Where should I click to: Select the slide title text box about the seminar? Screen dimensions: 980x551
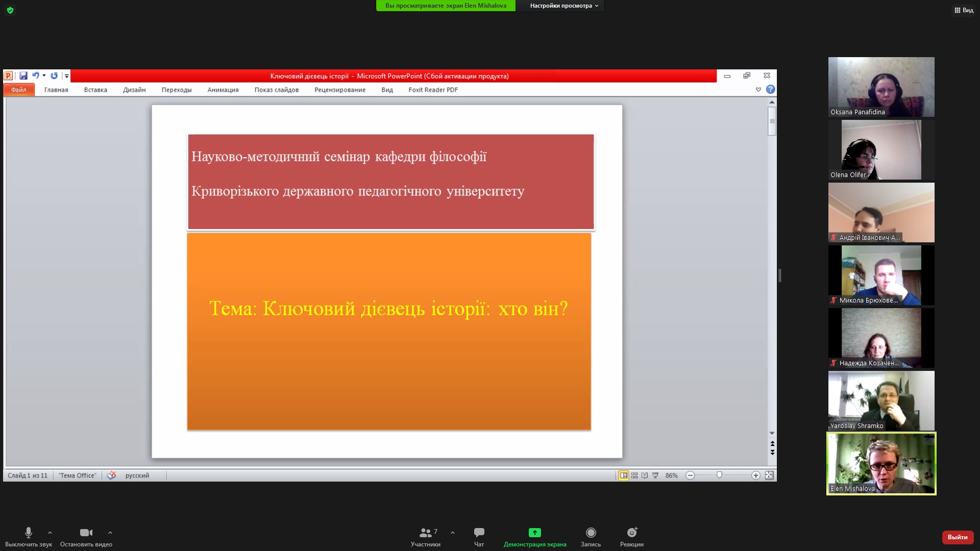click(390, 182)
